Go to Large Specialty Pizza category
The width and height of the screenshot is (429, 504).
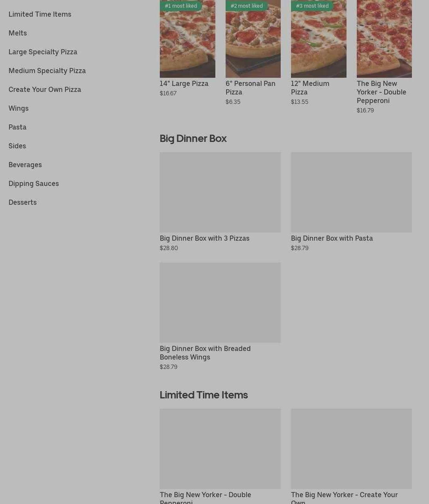pyautogui.click(x=43, y=52)
